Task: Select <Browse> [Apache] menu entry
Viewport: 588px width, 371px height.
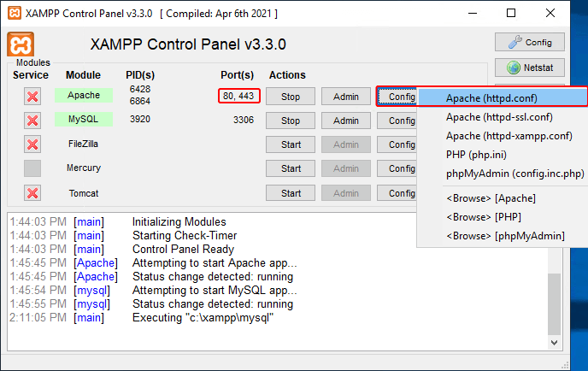Action: pyautogui.click(x=503, y=198)
